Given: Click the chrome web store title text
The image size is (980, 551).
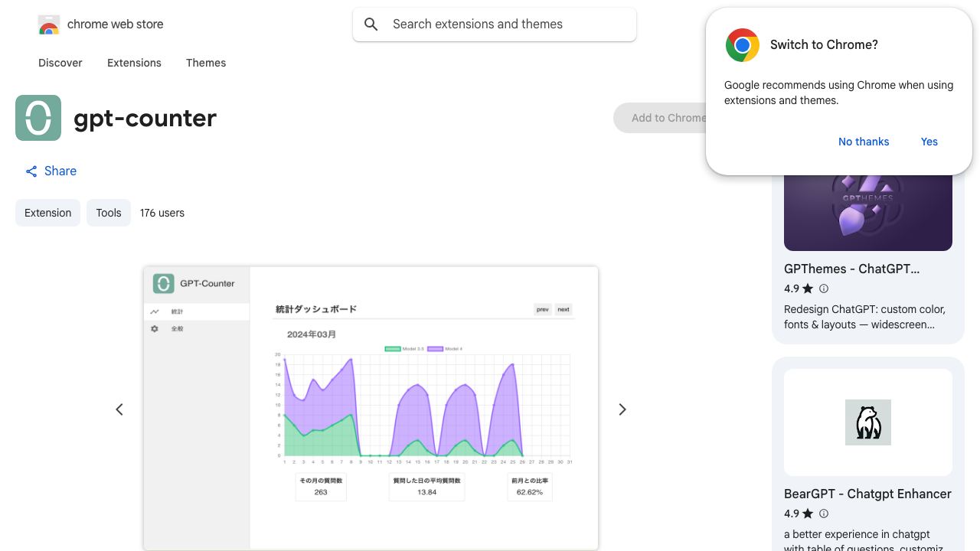Looking at the screenshot, I should [x=116, y=24].
